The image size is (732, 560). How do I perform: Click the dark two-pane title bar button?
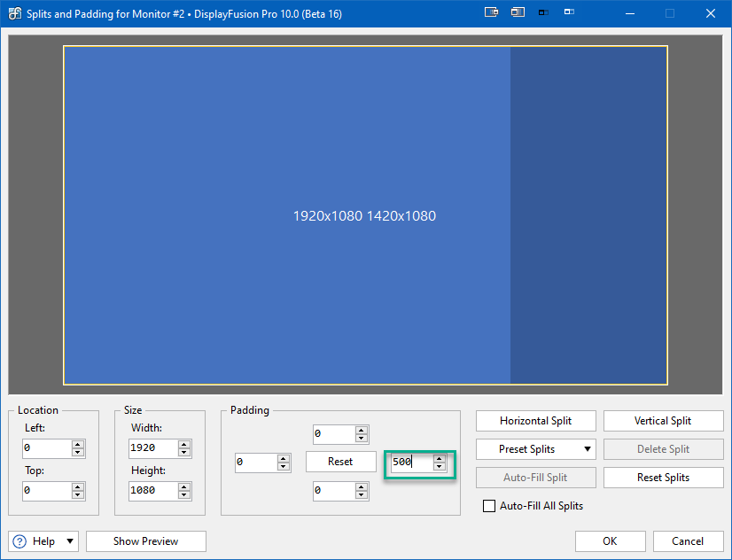pyautogui.click(x=543, y=12)
